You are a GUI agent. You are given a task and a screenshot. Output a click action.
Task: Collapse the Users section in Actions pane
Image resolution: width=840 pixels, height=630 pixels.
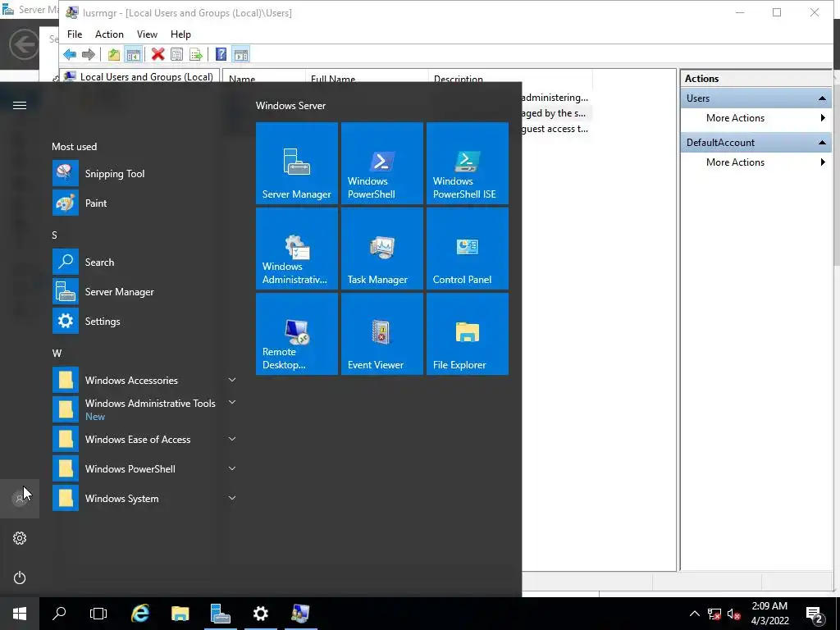click(x=822, y=98)
